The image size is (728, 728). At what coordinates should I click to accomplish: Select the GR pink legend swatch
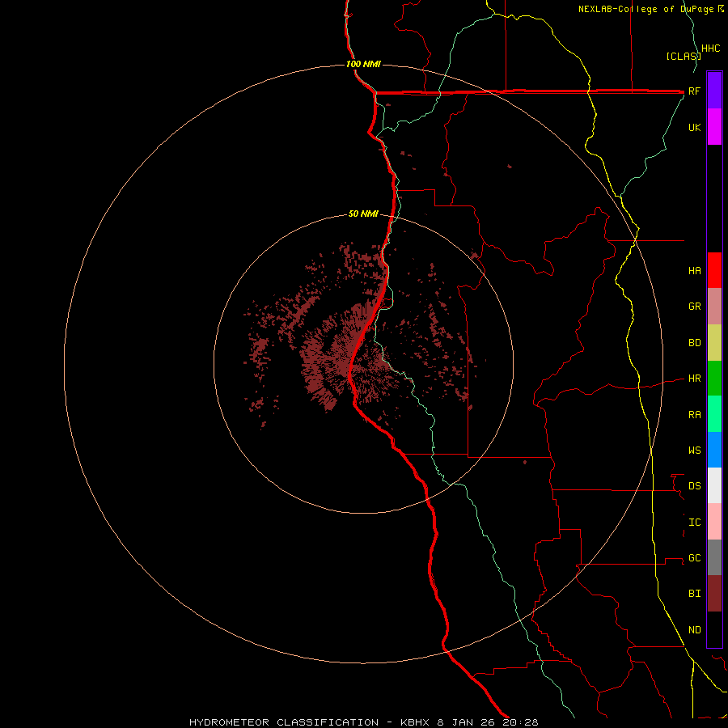pos(714,307)
